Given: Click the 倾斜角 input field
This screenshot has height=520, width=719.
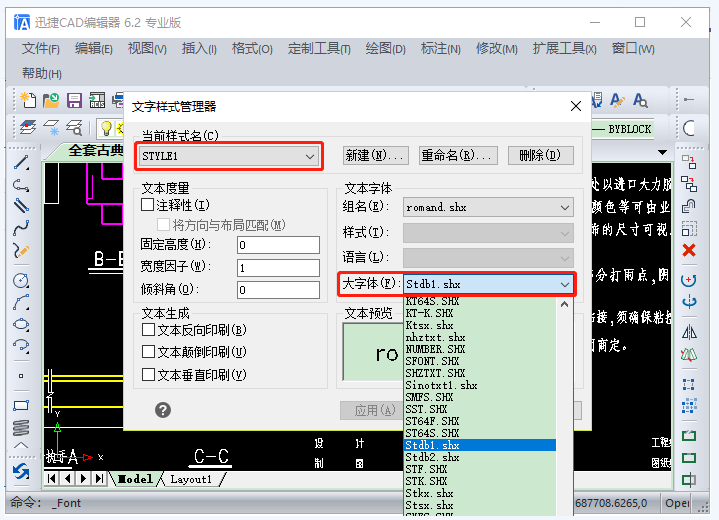Looking at the screenshot, I should (x=278, y=290).
